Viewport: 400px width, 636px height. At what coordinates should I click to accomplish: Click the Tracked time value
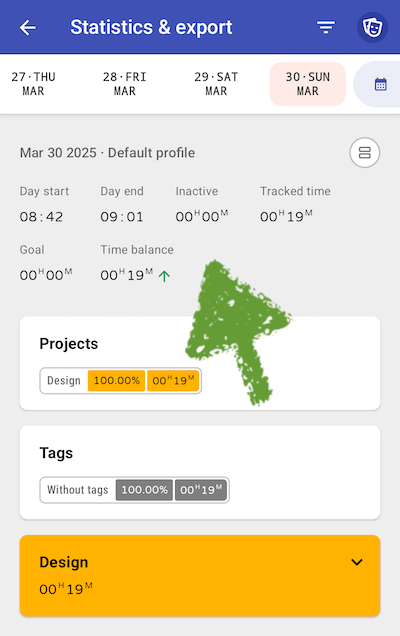[286, 216]
